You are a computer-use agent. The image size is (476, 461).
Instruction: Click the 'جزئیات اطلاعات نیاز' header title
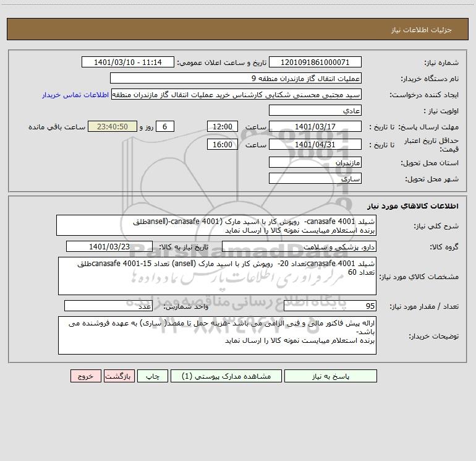(422, 30)
